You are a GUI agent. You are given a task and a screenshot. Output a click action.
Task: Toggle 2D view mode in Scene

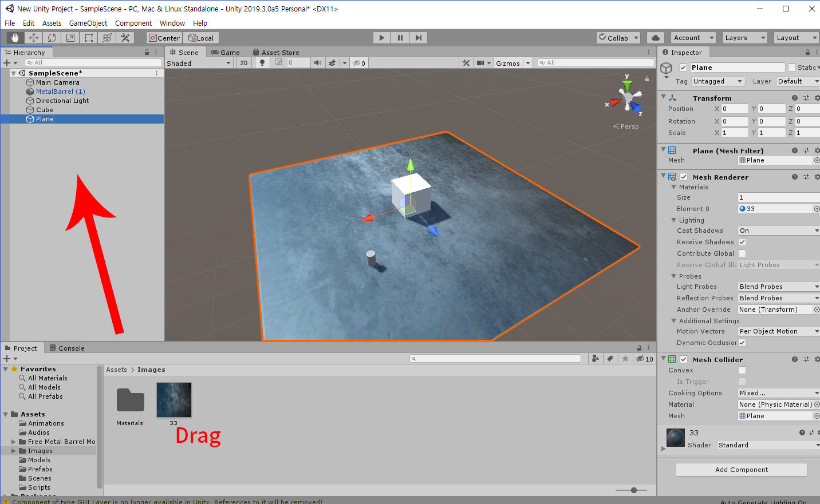[244, 63]
